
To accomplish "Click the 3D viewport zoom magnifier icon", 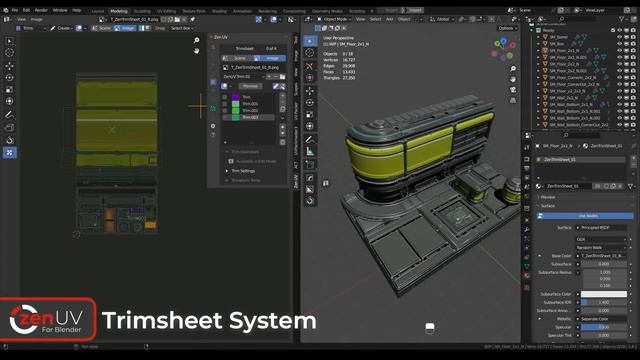I will pos(513,69).
